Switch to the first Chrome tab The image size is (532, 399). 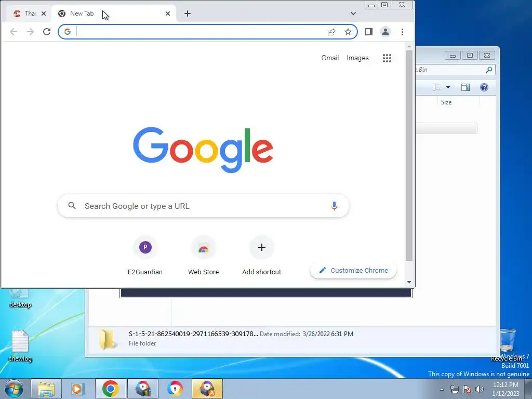pos(24,14)
